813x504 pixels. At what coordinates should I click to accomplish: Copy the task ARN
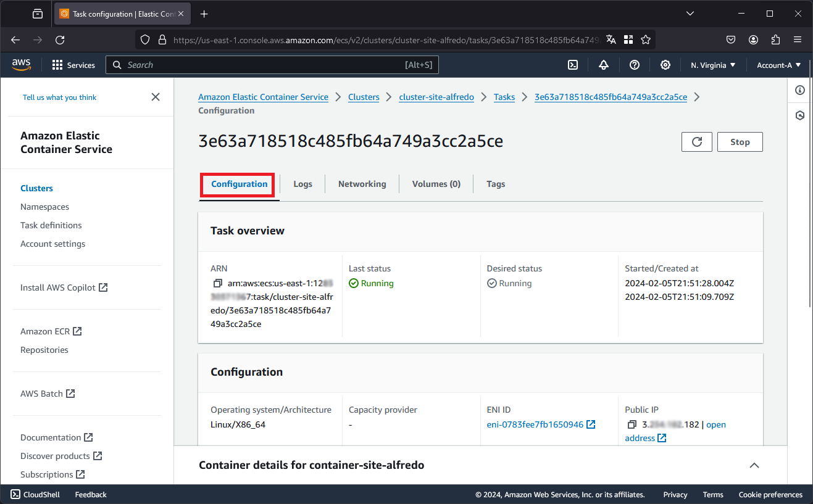tap(217, 284)
